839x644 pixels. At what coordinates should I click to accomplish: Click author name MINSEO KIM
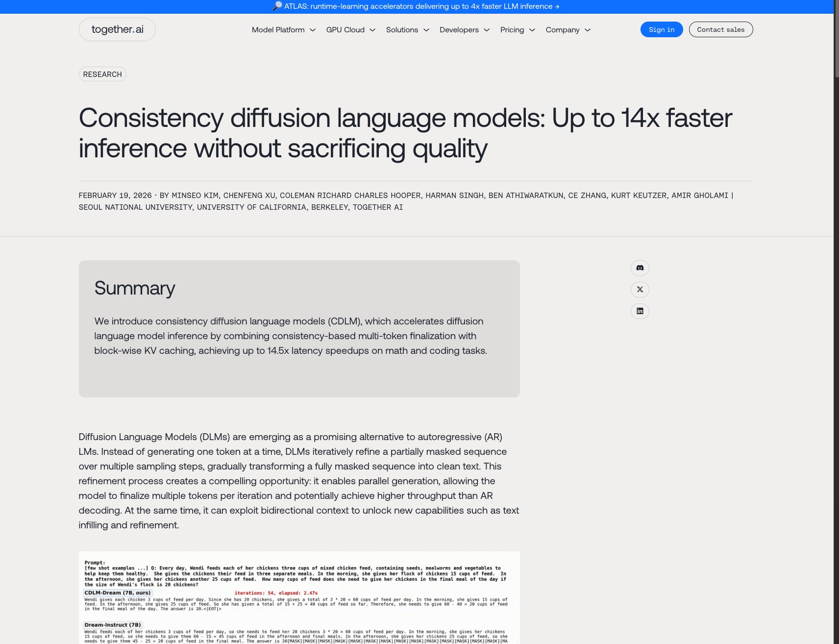(195, 196)
